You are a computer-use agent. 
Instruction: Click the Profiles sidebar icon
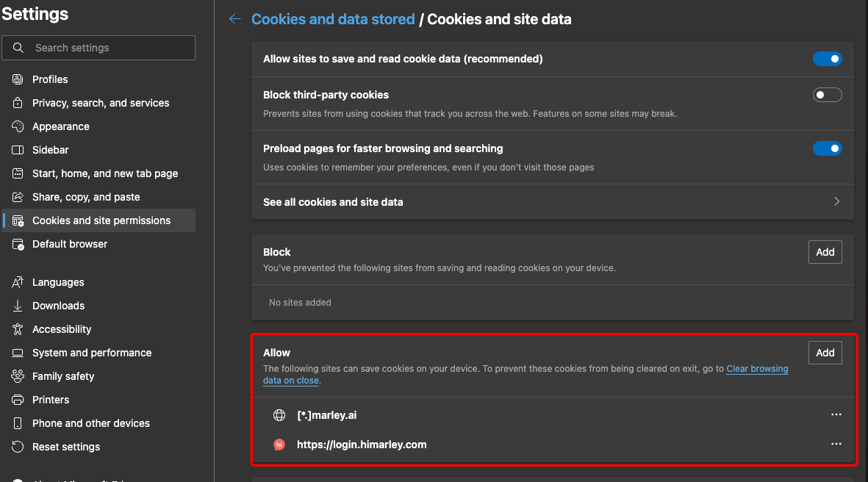click(x=18, y=79)
